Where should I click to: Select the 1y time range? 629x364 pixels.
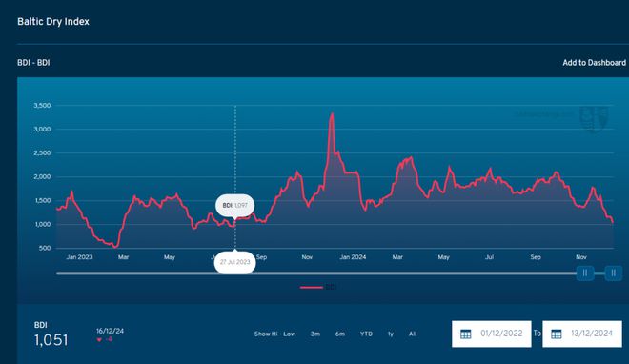(x=391, y=334)
